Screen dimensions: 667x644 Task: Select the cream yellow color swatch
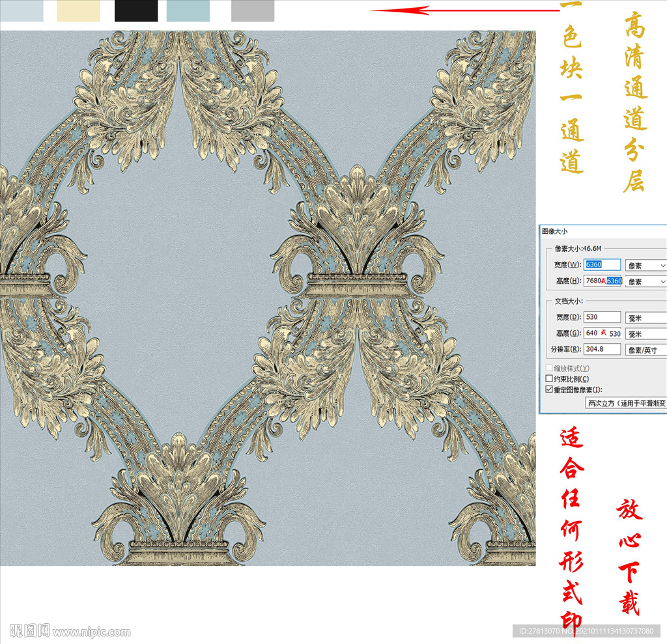[x=78, y=11]
